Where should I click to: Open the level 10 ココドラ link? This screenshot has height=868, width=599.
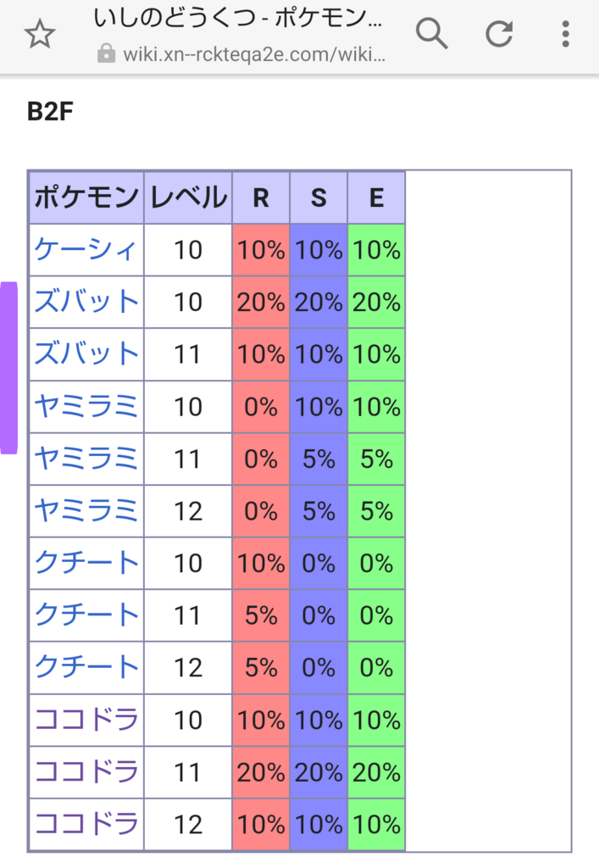click(86, 720)
